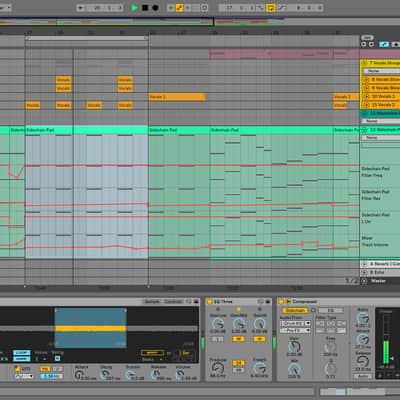Toggle the yellow Loop switch in the transport

[x=270, y=8]
